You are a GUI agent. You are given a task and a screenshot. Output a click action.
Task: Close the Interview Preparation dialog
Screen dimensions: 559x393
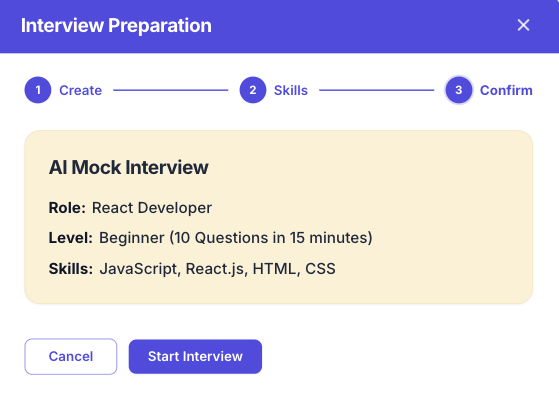point(523,25)
